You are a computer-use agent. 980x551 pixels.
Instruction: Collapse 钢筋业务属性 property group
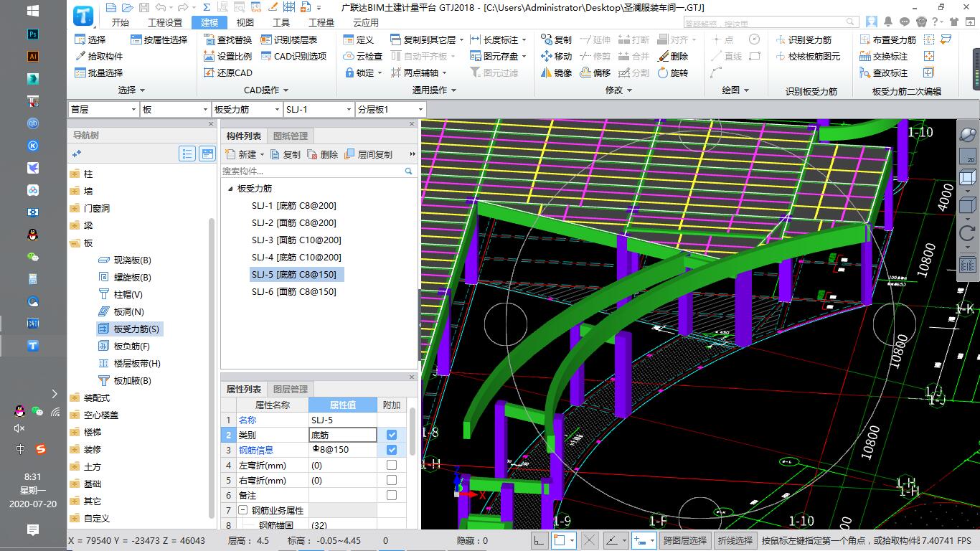pos(242,510)
